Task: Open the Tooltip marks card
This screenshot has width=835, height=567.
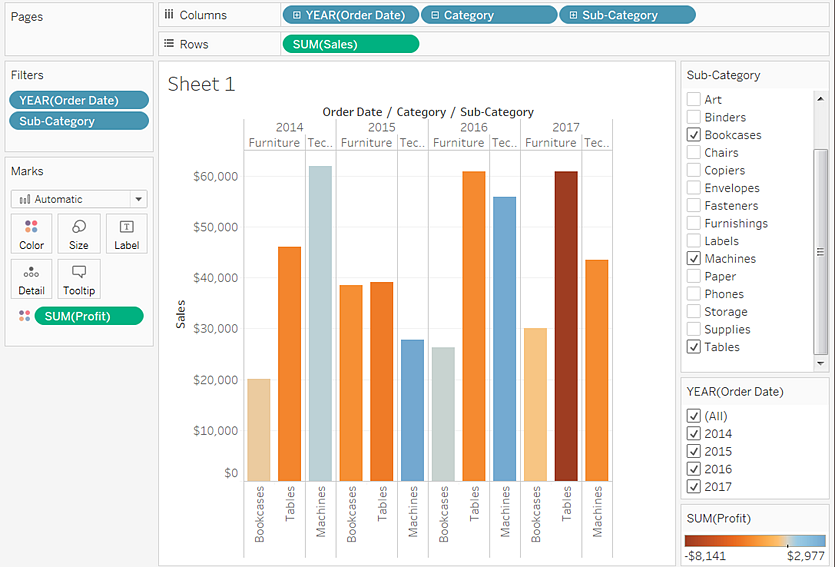Action: (x=78, y=272)
